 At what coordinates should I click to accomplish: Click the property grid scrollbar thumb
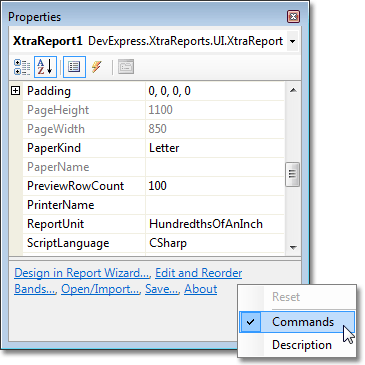(293, 174)
